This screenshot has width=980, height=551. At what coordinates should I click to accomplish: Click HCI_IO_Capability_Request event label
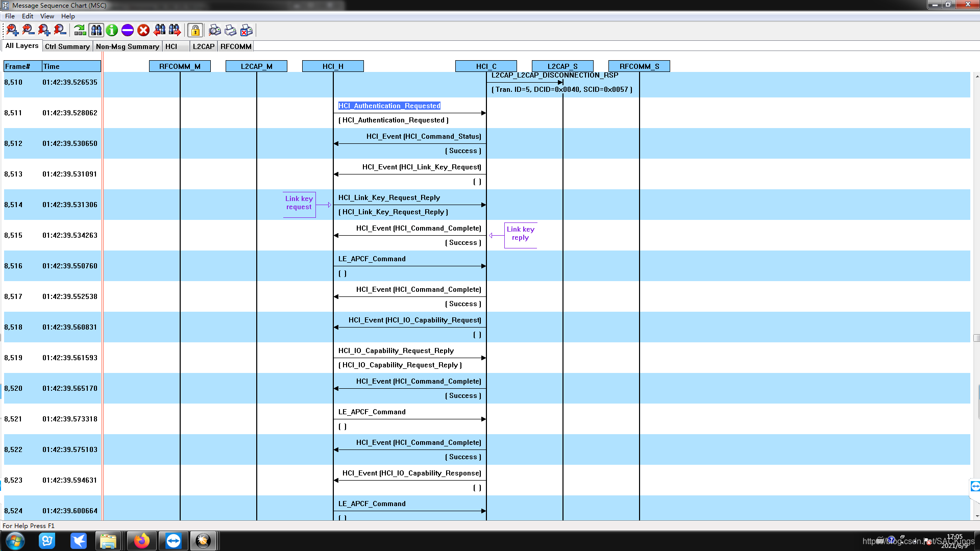[415, 320]
